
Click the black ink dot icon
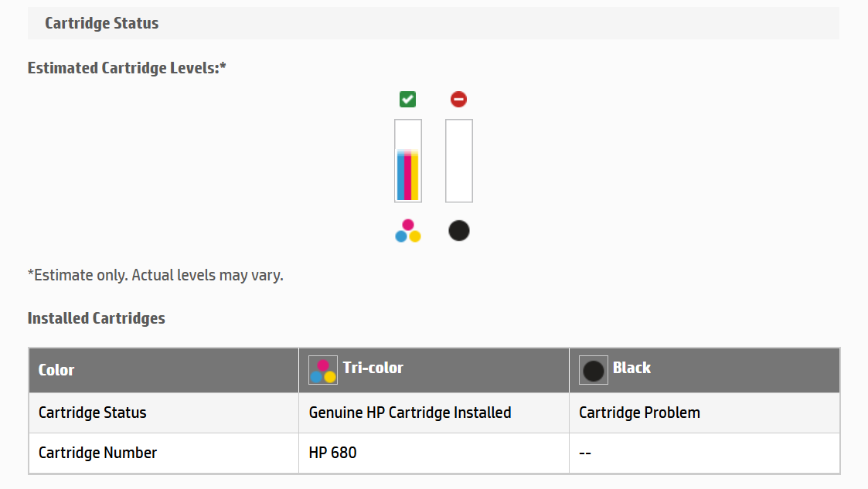[458, 229]
